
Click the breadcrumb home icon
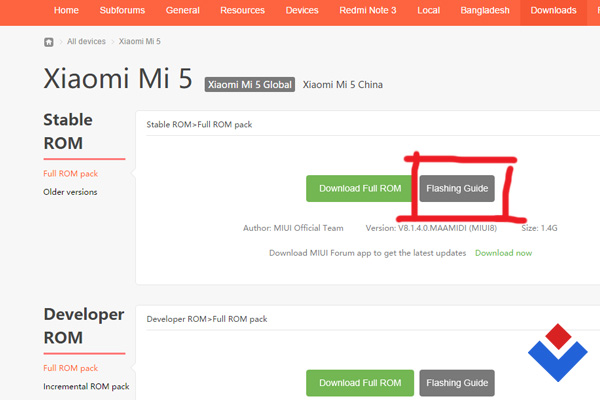(49, 42)
